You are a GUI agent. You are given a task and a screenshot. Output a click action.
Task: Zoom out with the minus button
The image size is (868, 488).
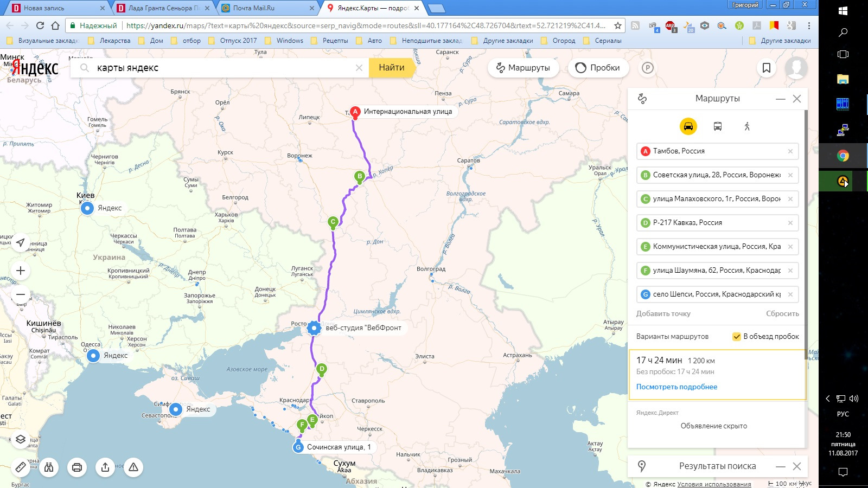[x=21, y=294]
